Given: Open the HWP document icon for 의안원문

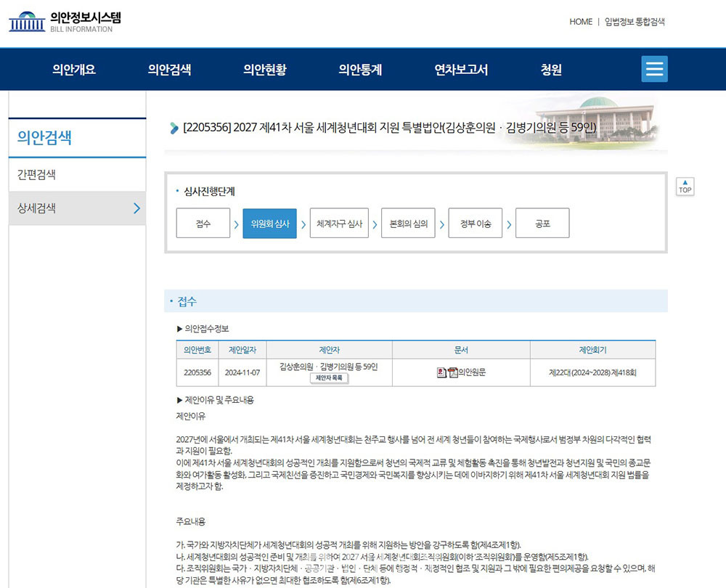Looking at the screenshot, I should (x=441, y=372).
